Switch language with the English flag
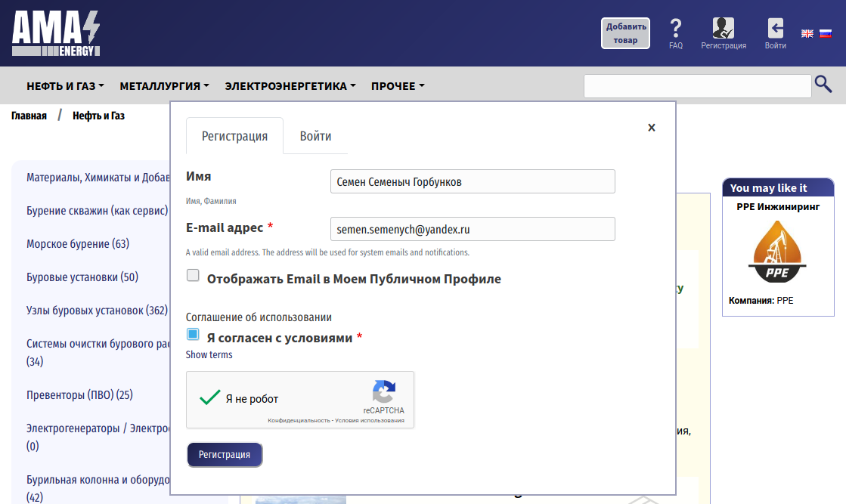The height and width of the screenshot is (504, 846). click(807, 33)
